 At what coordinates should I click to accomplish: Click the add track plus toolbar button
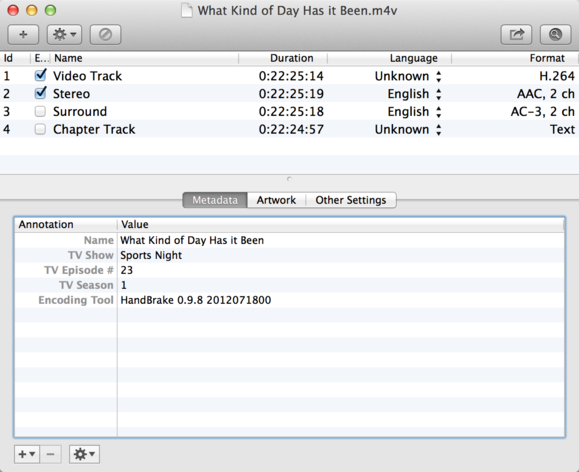point(23,34)
